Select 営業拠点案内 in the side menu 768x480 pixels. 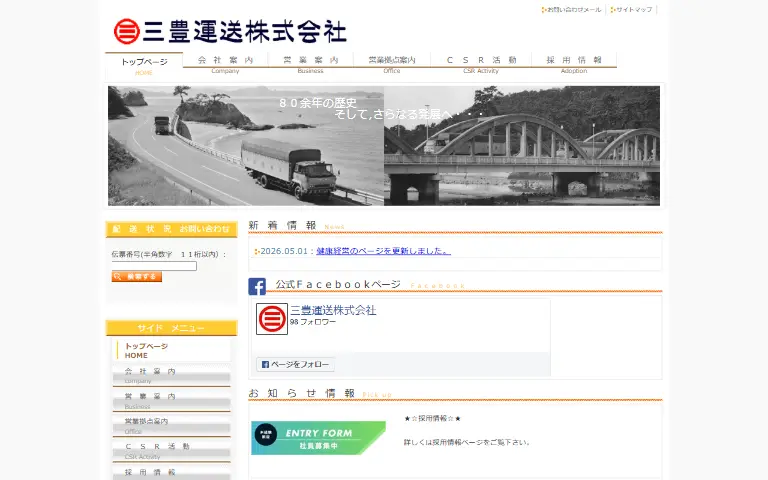point(171,426)
